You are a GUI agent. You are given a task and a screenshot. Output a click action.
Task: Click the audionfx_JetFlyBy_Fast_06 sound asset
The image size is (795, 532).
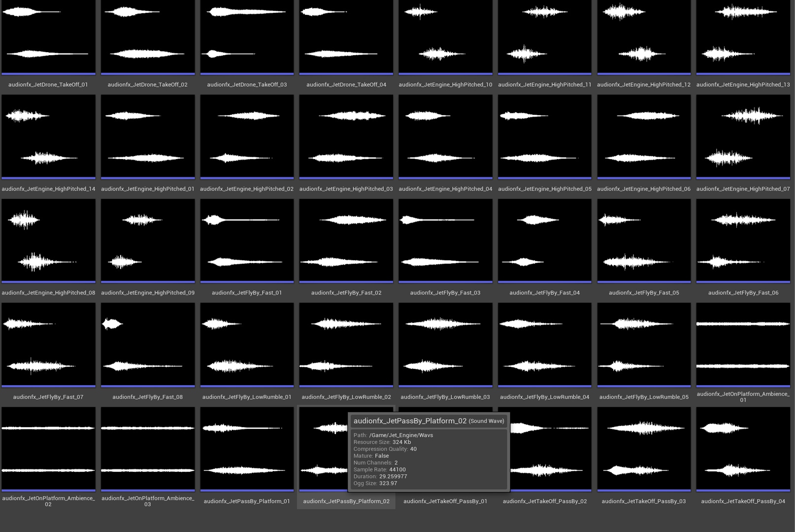pos(743,240)
